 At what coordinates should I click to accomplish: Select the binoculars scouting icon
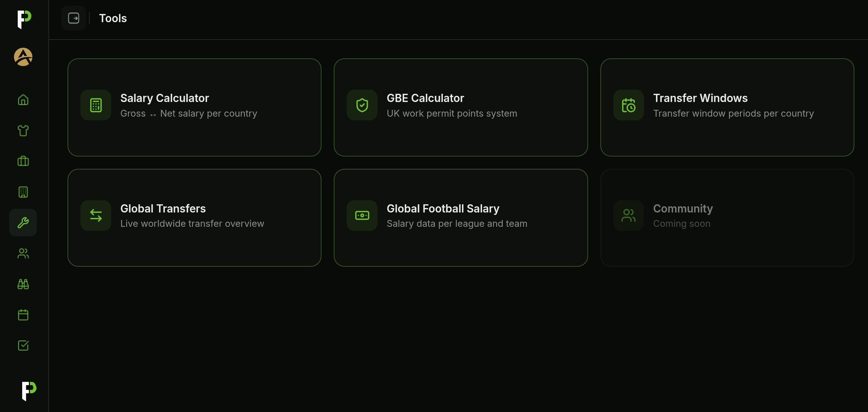(23, 284)
